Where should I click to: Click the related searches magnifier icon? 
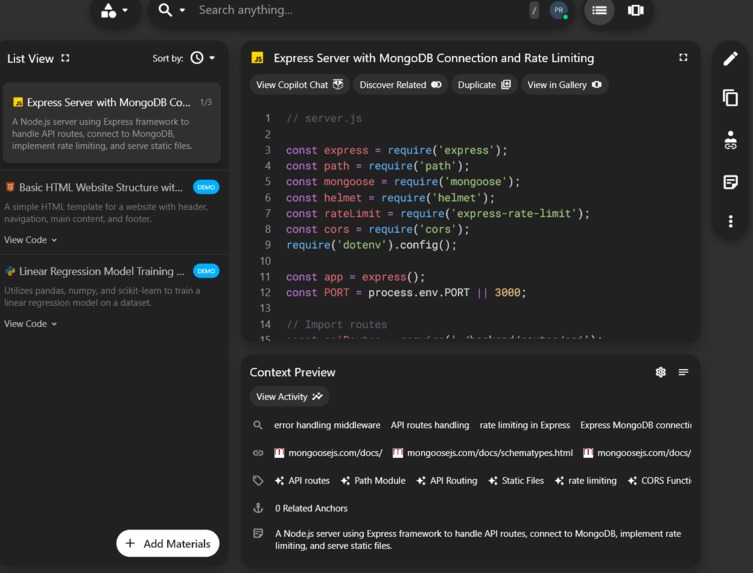tap(258, 425)
